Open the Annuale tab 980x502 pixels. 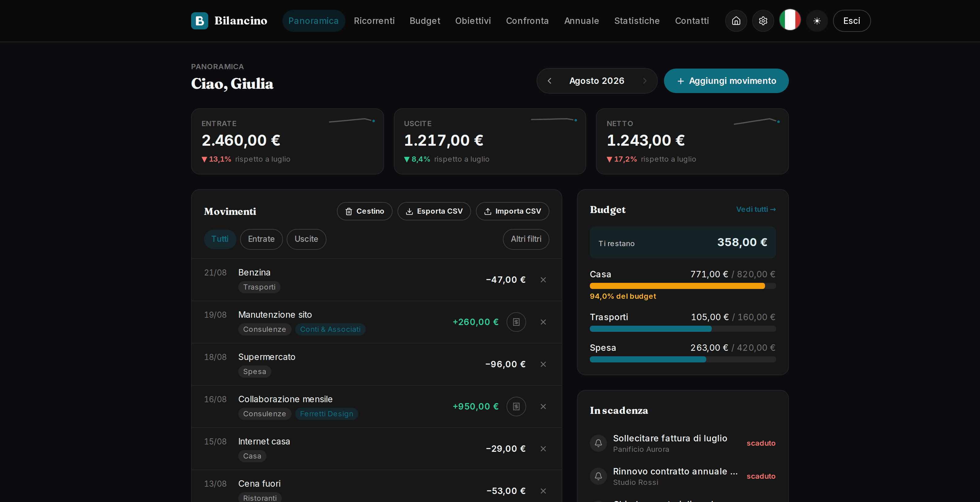tap(581, 21)
